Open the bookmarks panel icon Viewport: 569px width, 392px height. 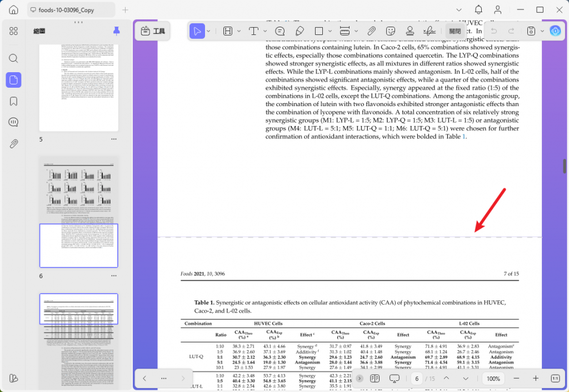click(x=13, y=101)
